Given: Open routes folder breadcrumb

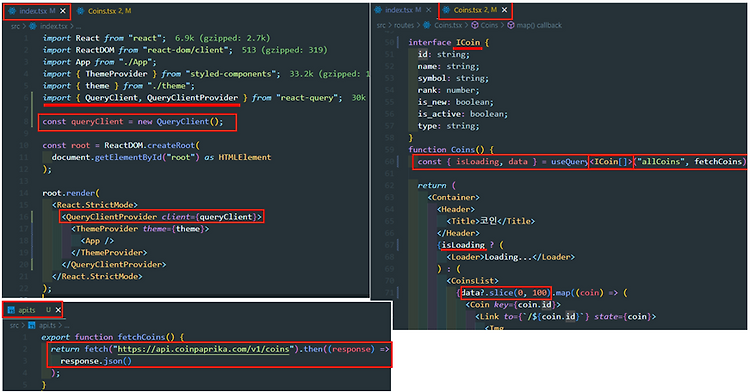Looking at the screenshot, I should coord(404,25).
